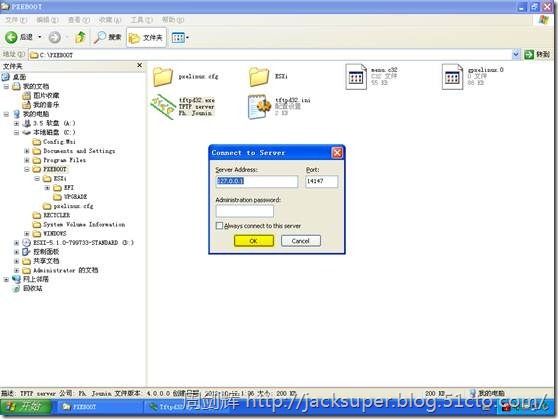Image resolution: width=558 pixels, height=419 pixels.
Task: Collapse the My Documents tree node
Action: pos(6,87)
